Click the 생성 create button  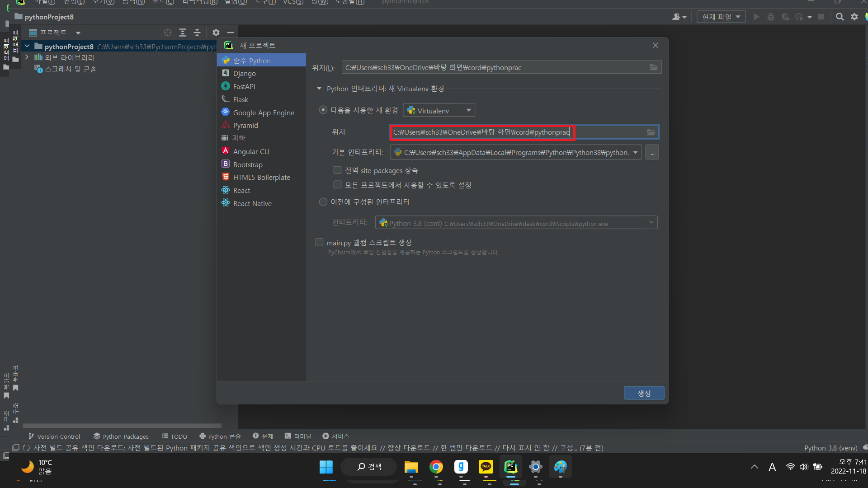(644, 393)
